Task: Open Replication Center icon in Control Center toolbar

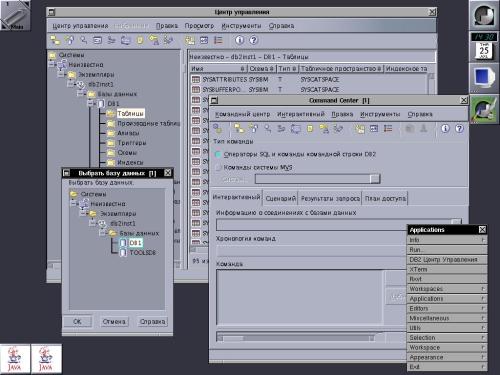Action: pyautogui.click(x=69, y=40)
